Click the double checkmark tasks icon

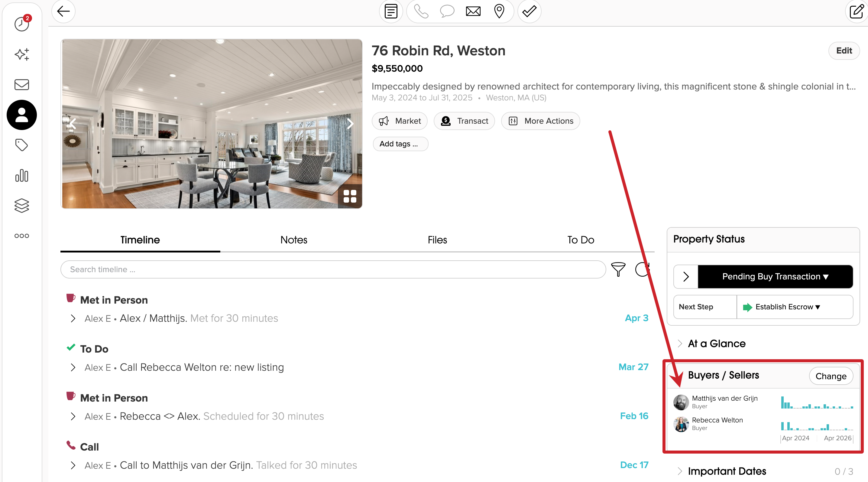[x=528, y=11]
